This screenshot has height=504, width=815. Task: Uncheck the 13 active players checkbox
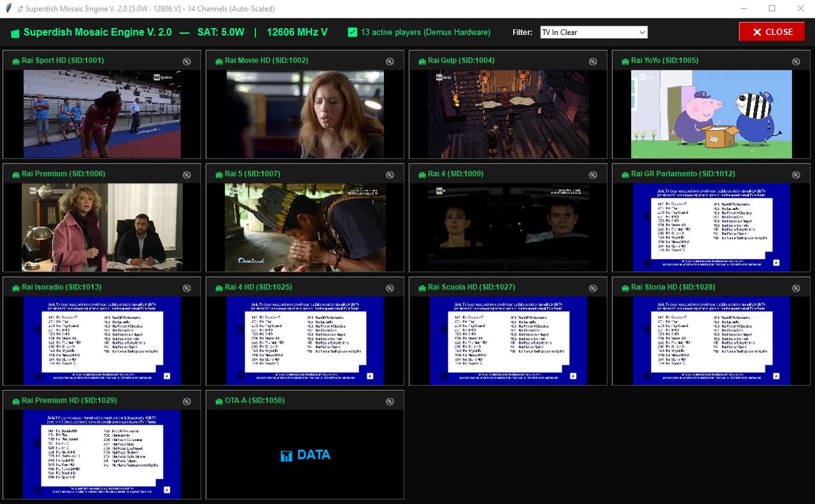click(353, 32)
